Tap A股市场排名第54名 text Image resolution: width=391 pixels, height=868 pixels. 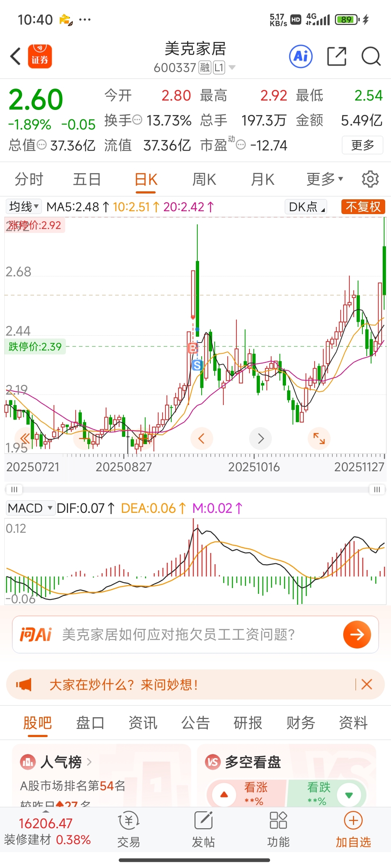pyautogui.click(x=73, y=786)
